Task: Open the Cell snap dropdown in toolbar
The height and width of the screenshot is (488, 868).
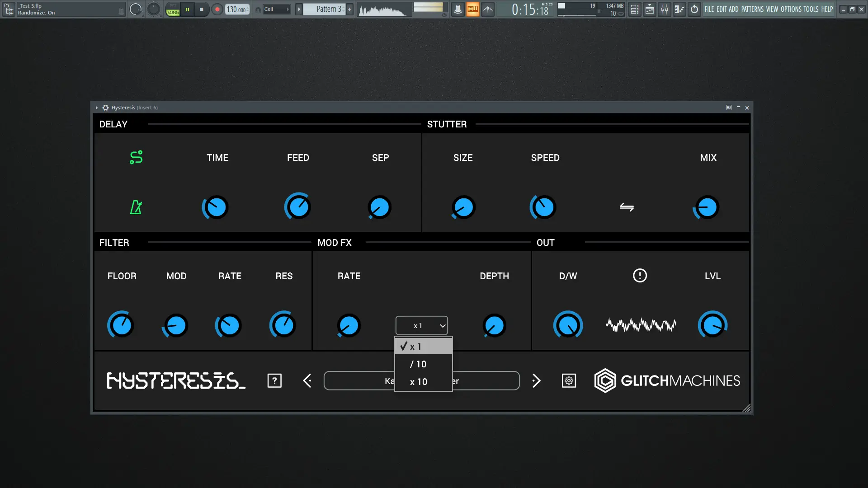Action: 276,9
